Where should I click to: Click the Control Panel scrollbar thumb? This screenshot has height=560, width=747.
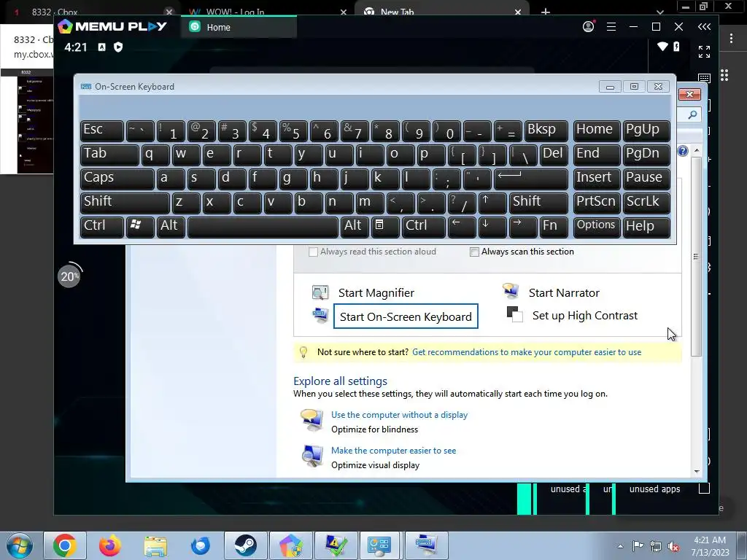point(696,256)
